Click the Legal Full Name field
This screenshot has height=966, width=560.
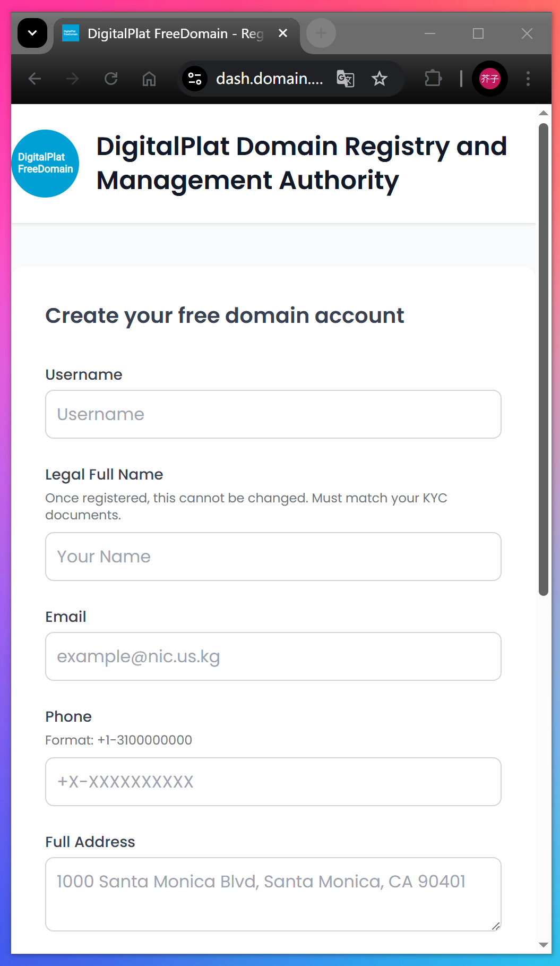click(273, 557)
